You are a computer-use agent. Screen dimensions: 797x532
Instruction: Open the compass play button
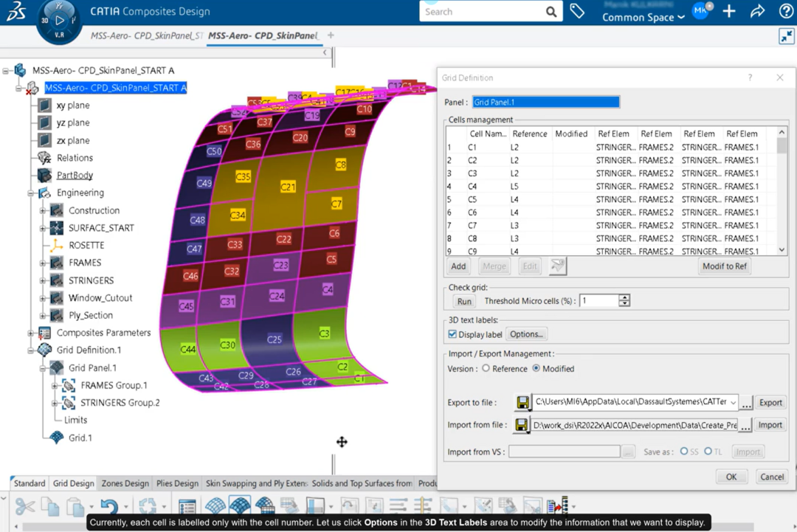click(60, 21)
